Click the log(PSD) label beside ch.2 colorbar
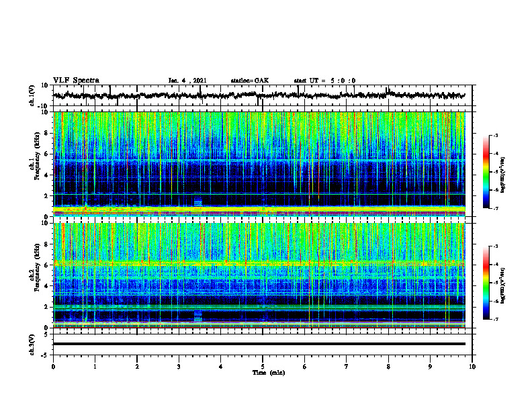 (x=503, y=286)
